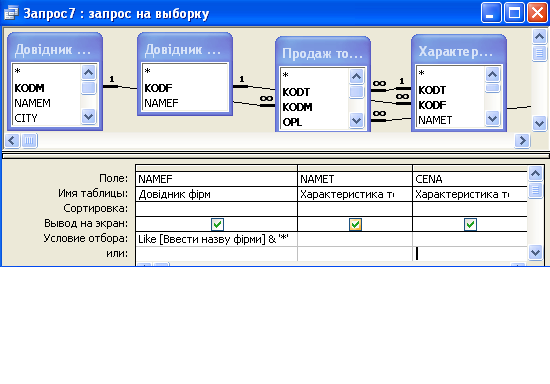This screenshot has height=384, width=550.
Task: Select KODM field in Продаж то... table
Action: coord(297,107)
